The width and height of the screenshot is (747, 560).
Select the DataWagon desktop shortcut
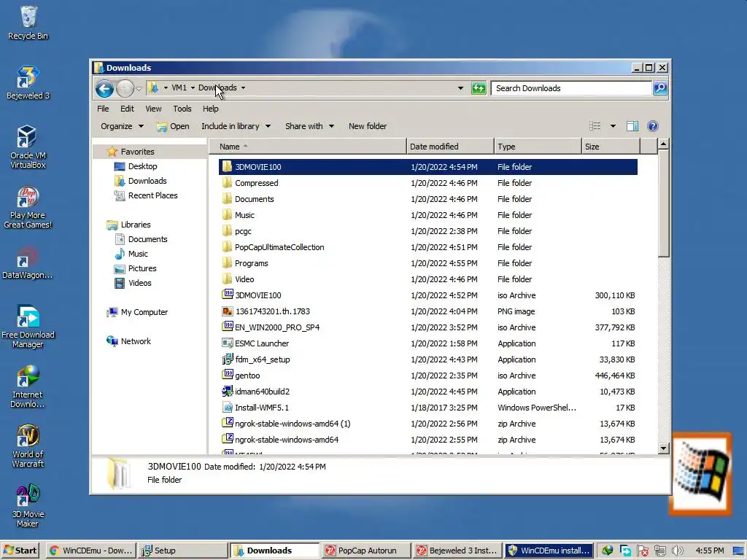[x=27, y=262]
